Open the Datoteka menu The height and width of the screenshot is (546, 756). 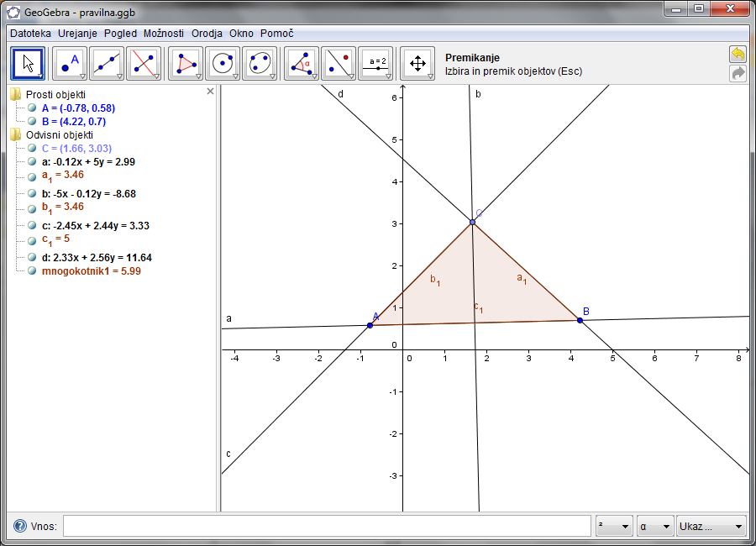click(x=30, y=34)
